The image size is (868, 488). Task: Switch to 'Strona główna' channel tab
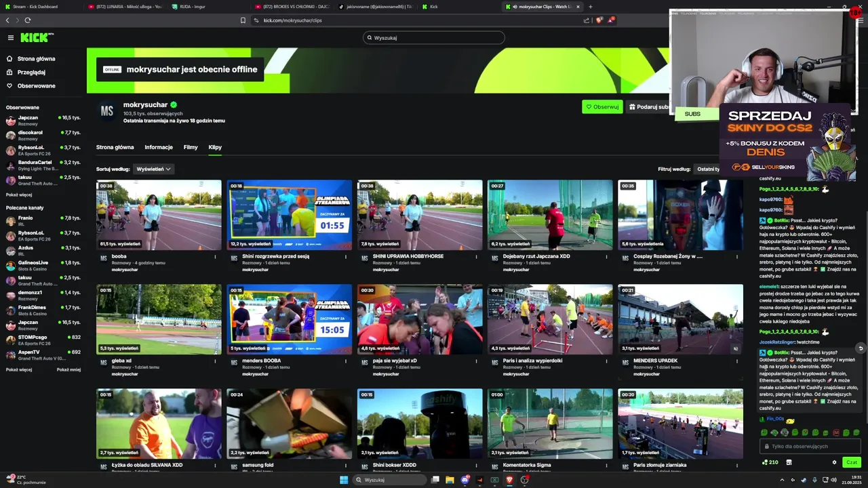coord(115,147)
